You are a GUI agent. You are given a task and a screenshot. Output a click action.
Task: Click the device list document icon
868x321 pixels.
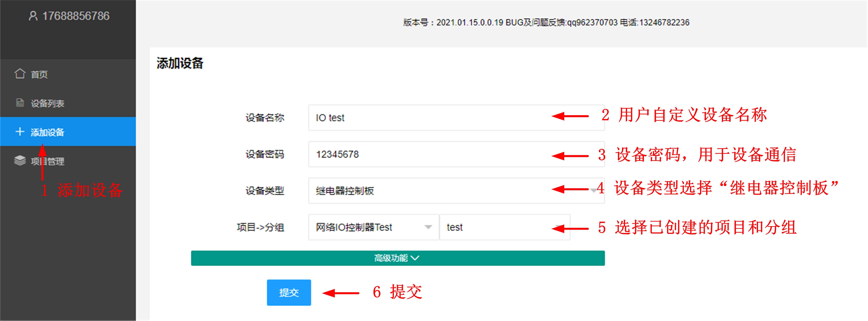coord(20,103)
